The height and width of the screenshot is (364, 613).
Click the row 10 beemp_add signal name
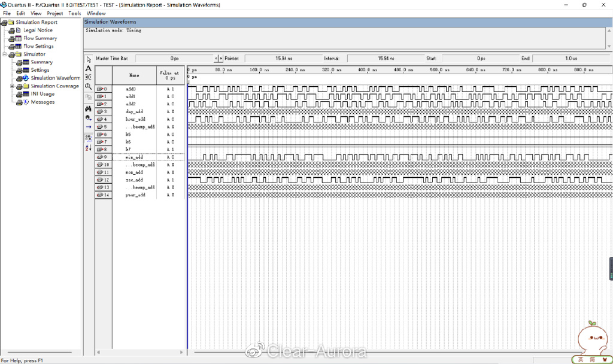coord(140,165)
